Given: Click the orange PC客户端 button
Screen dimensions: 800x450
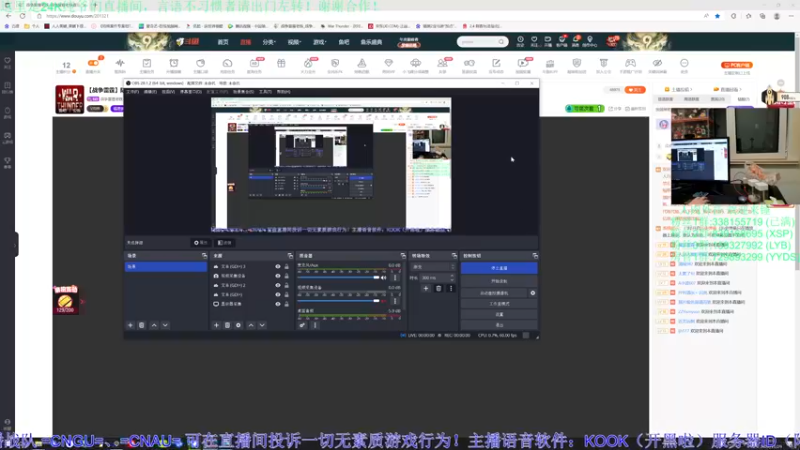Looking at the screenshot, I should (x=737, y=65).
